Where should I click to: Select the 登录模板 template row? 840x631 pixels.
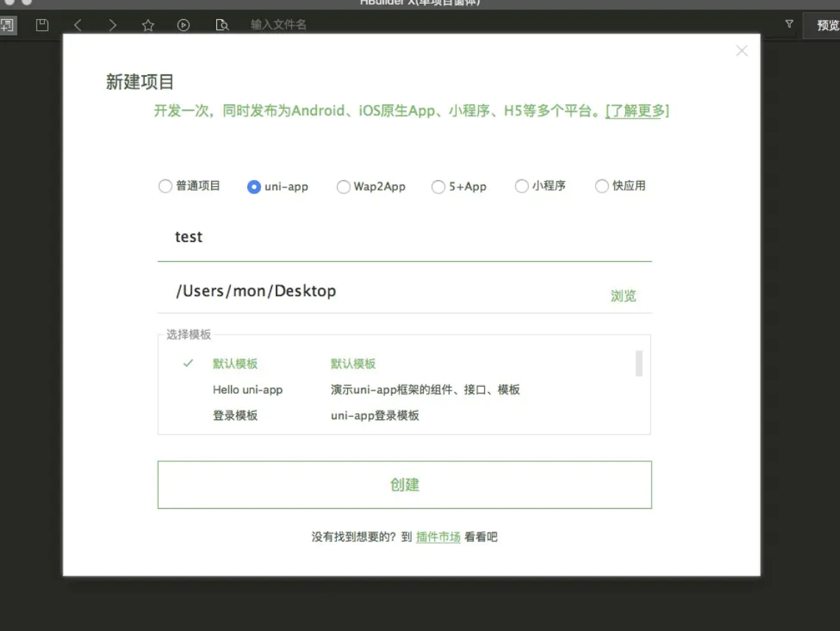pos(235,416)
